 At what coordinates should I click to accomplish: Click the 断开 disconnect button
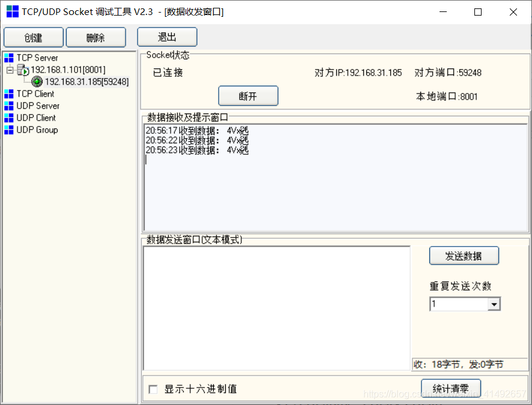(x=248, y=96)
